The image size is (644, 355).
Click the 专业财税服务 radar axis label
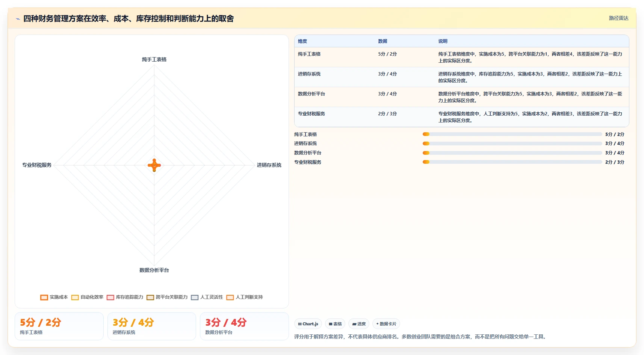coord(37,165)
